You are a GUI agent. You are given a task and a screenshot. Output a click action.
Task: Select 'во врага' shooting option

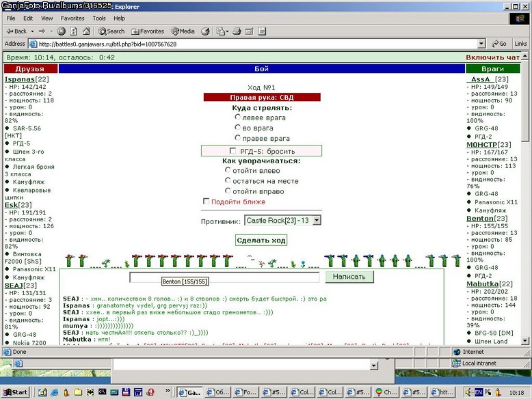click(237, 127)
